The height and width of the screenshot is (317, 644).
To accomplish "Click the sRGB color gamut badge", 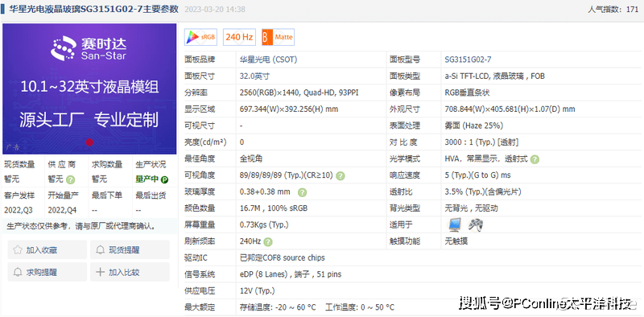I will tap(200, 37).
